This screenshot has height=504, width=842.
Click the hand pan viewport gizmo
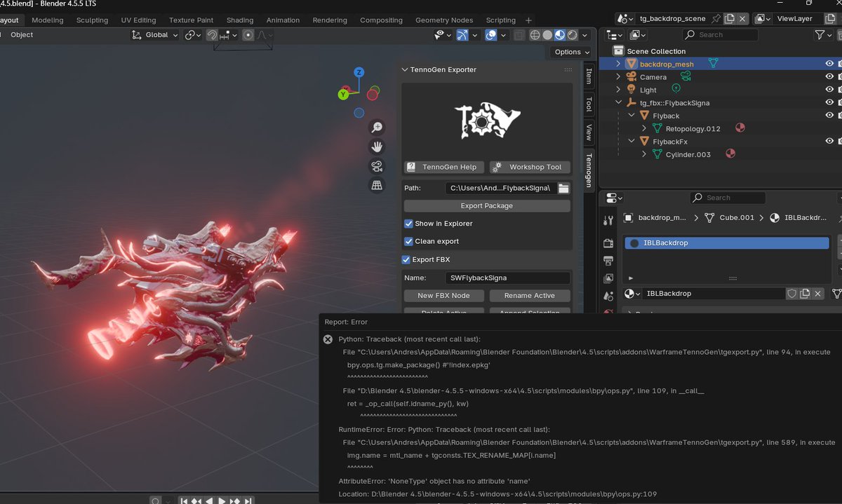point(377,147)
